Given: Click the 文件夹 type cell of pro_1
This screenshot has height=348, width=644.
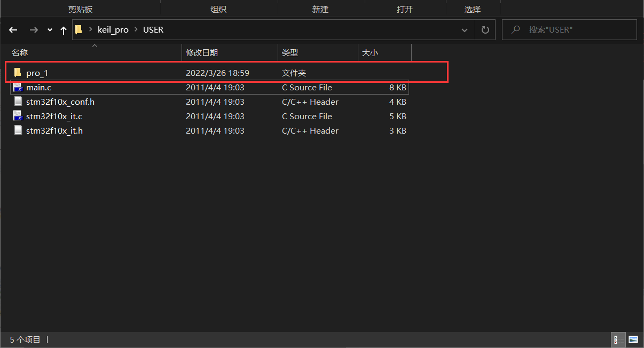Looking at the screenshot, I should point(294,73).
